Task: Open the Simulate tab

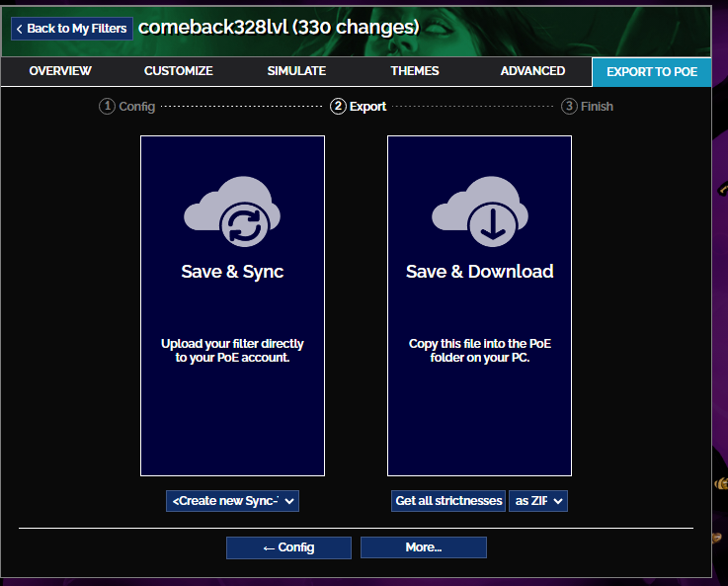Action: point(296,71)
